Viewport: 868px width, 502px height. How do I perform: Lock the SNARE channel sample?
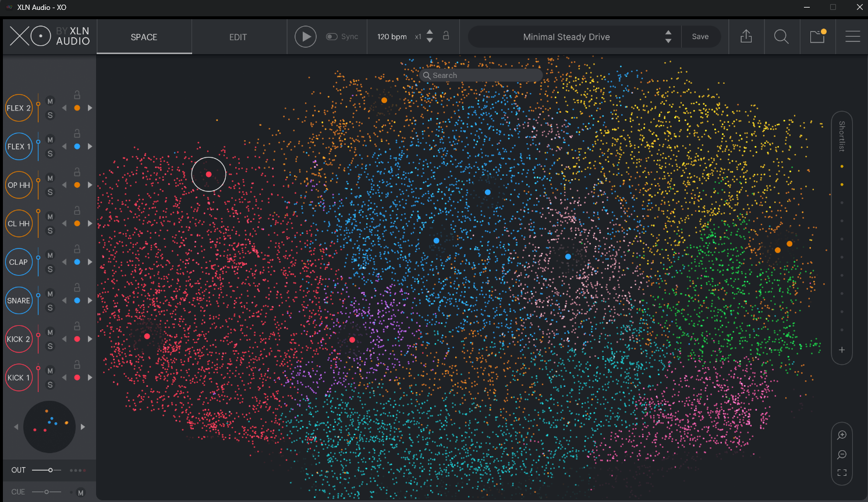tap(77, 287)
